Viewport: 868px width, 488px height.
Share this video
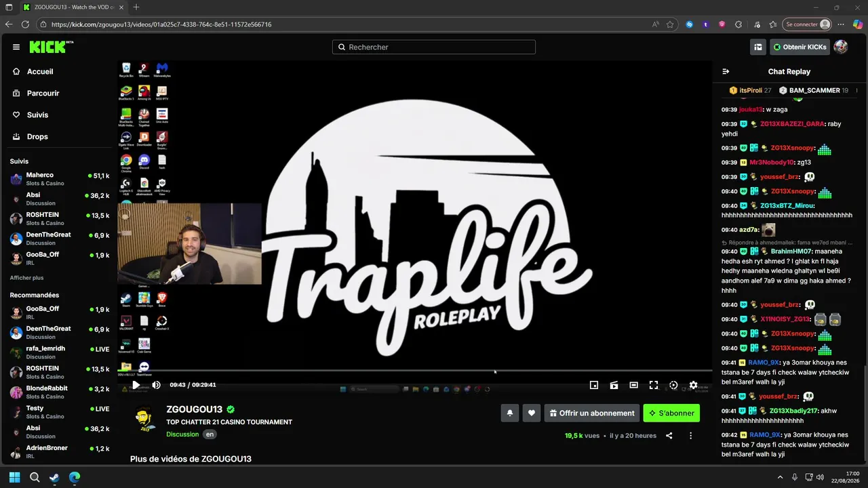669,436
